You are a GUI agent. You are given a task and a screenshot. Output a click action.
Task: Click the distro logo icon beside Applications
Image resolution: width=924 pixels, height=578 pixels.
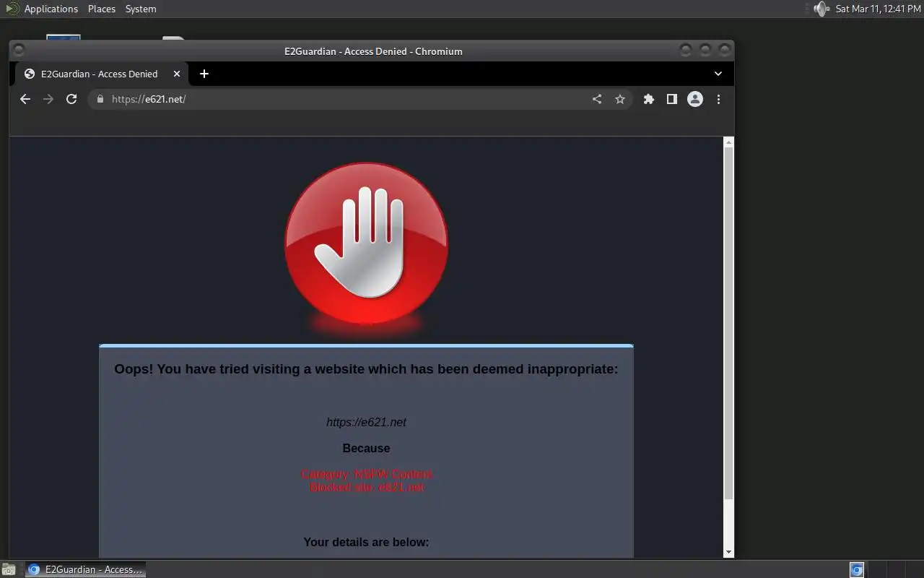tap(12, 9)
